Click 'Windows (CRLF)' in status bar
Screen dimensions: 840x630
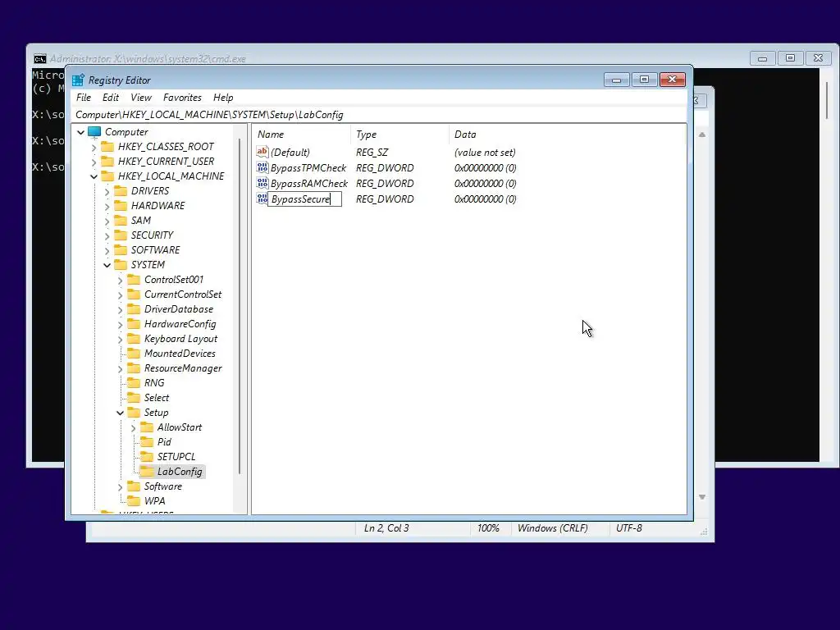tap(552, 528)
